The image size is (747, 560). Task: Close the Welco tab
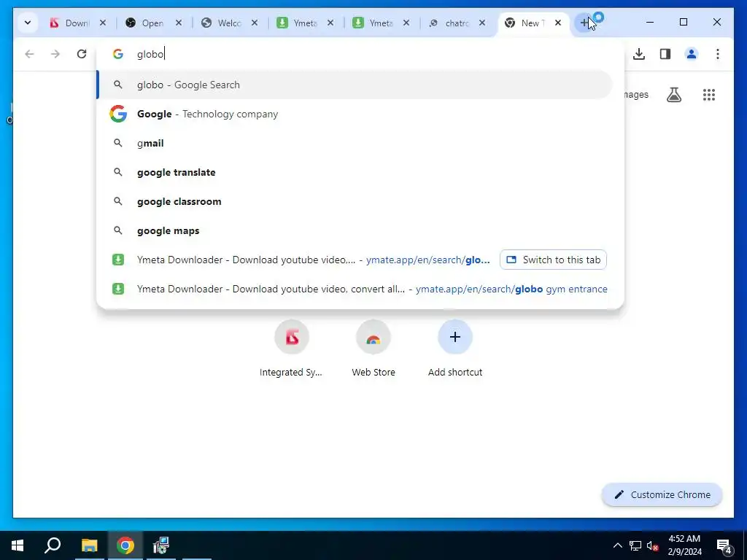tap(255, 23)
